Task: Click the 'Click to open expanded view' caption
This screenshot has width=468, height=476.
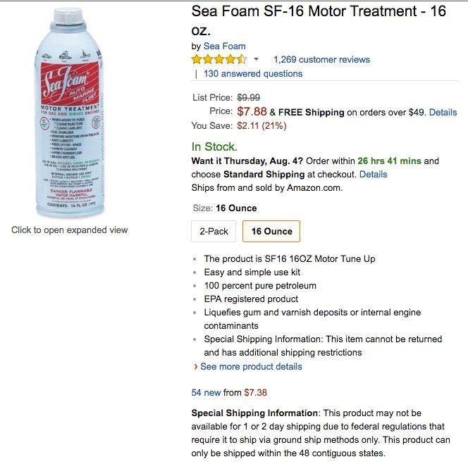Action: 70,230
